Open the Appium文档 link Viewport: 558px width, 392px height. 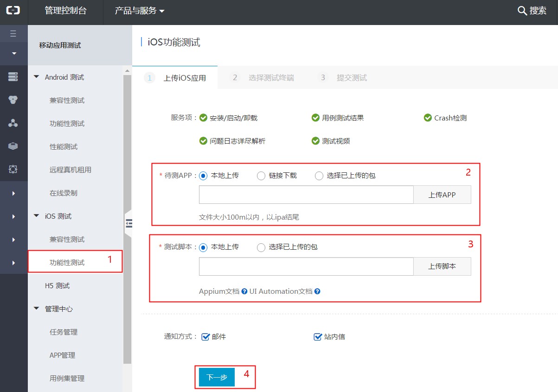click(219, 291)
